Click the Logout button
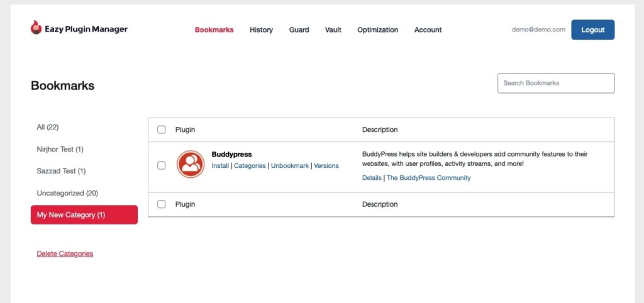 pyautogui.click(x=592, y=30)
